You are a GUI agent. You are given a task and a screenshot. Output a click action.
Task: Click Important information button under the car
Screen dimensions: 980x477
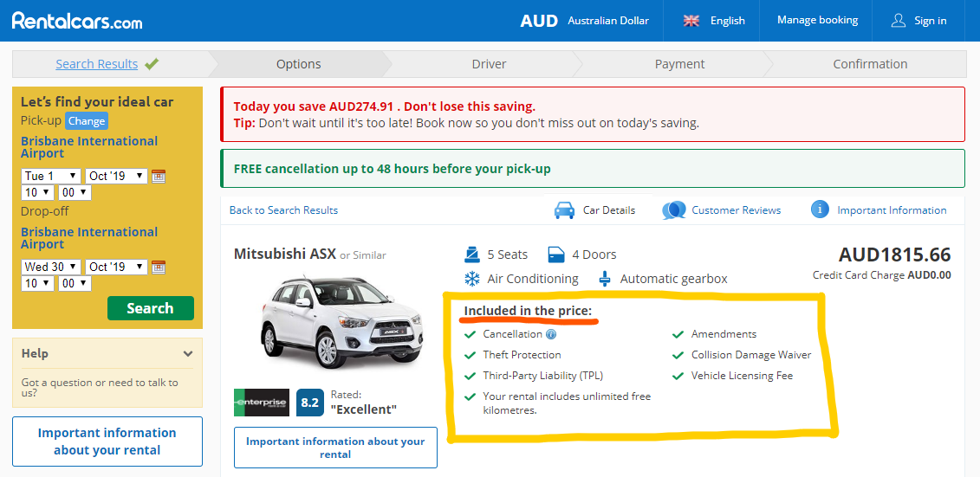point(335,448)
